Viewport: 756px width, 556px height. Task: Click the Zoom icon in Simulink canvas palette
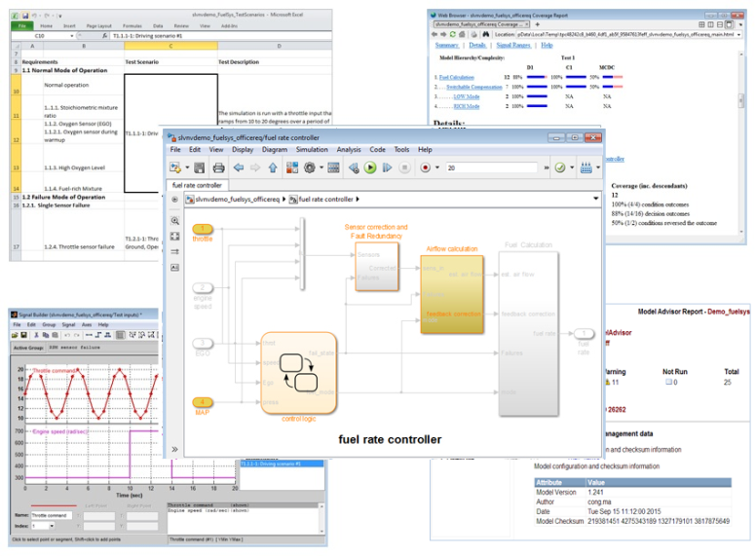[175, 221]
